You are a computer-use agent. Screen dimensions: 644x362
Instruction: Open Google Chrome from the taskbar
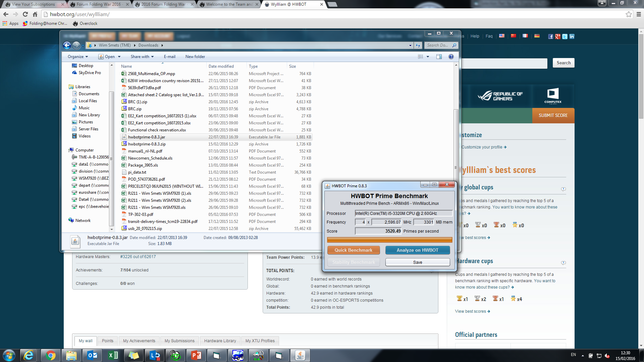coord(51,355)
